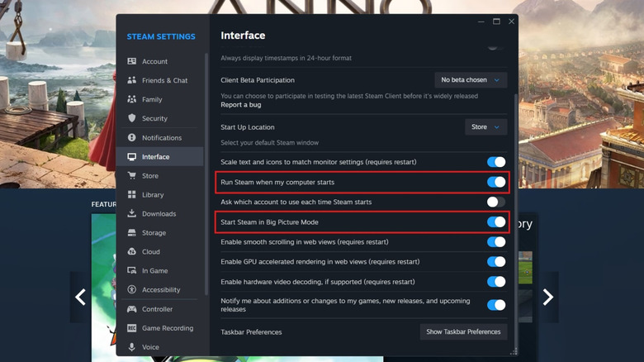Go to the In Game settings
The image size is (644, 362).
click(x=160, y=271)
